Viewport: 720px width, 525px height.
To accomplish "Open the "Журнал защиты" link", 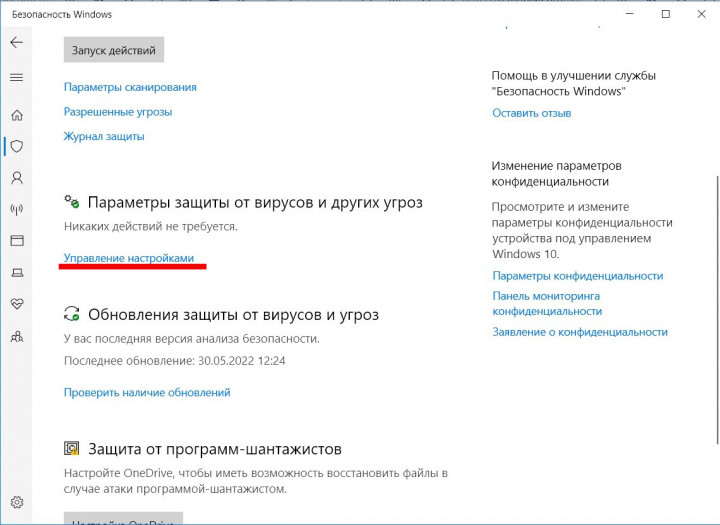I will point(104,136).
